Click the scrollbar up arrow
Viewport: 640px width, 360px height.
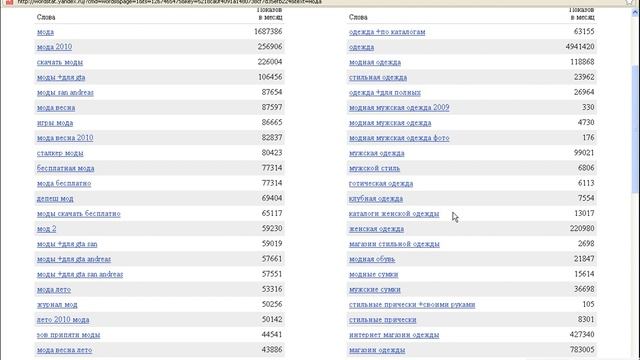pyautogui.click(x=635, y=13)
